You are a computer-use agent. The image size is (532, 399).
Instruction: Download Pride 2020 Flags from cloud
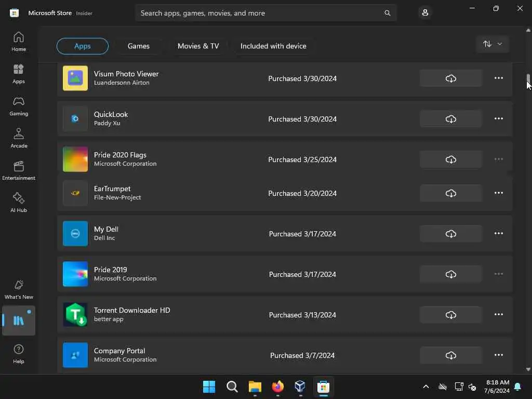450,159
